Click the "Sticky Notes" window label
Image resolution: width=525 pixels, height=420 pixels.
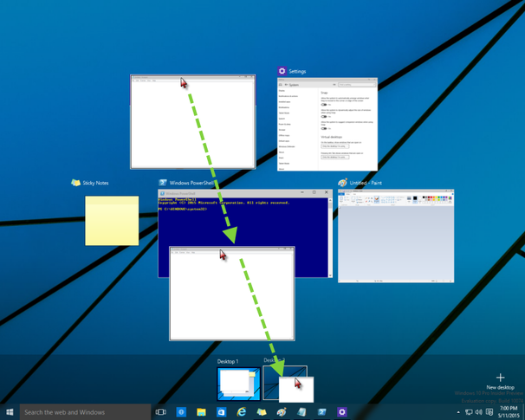pyautogui.click(x=95, y=183)
